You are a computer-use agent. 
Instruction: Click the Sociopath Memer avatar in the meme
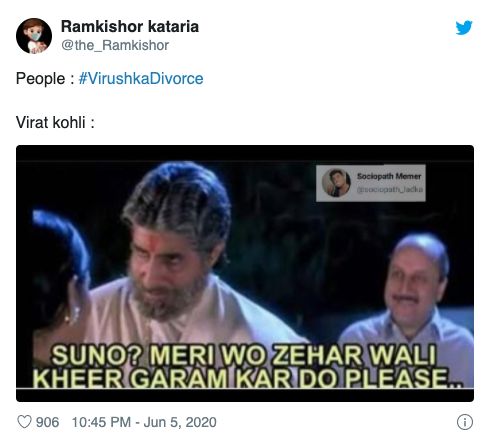click(x=336, y=183)
